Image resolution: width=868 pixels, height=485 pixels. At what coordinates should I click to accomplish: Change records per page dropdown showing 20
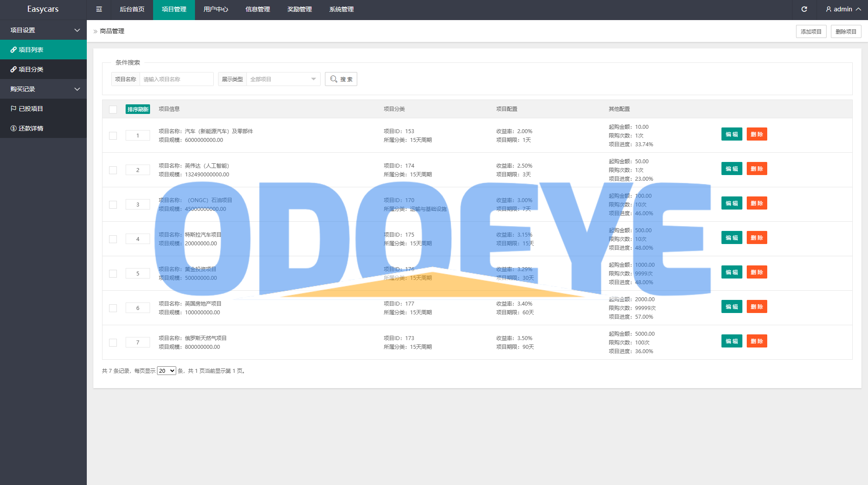tap(166, 371)
